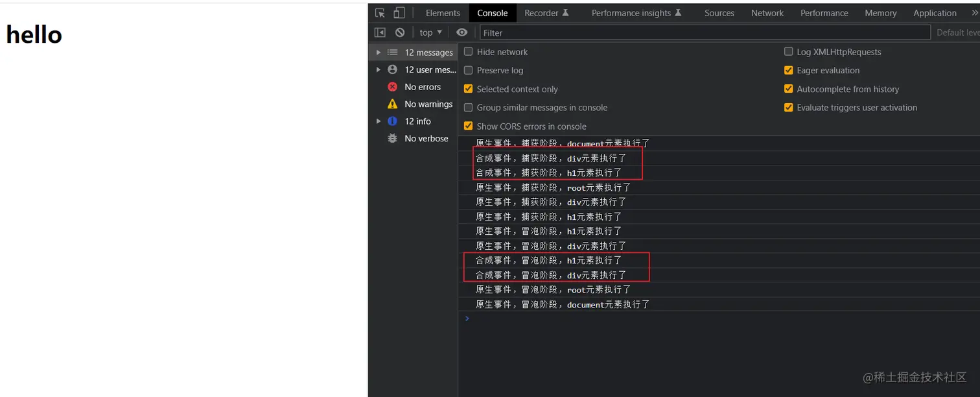Open the Recorder tab
The height and width of the screenshot is (397, 980).
(546, 13)
